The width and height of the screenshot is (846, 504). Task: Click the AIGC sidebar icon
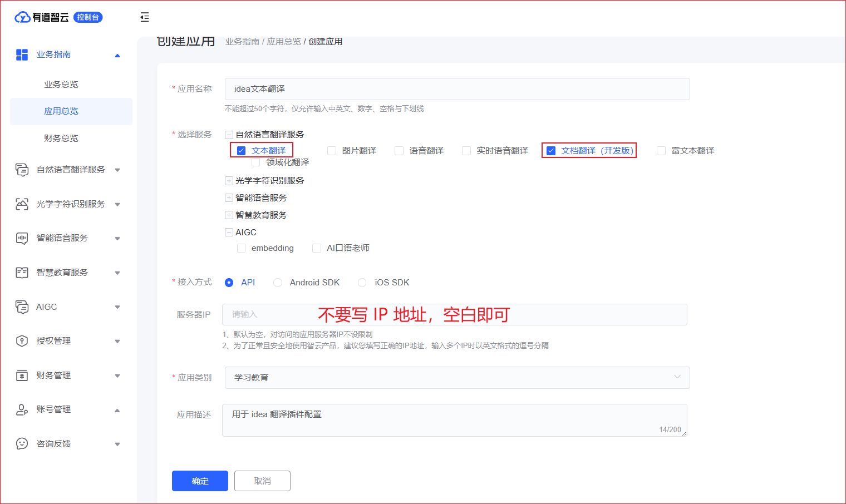pyautogui.click(x=22, y=307)
